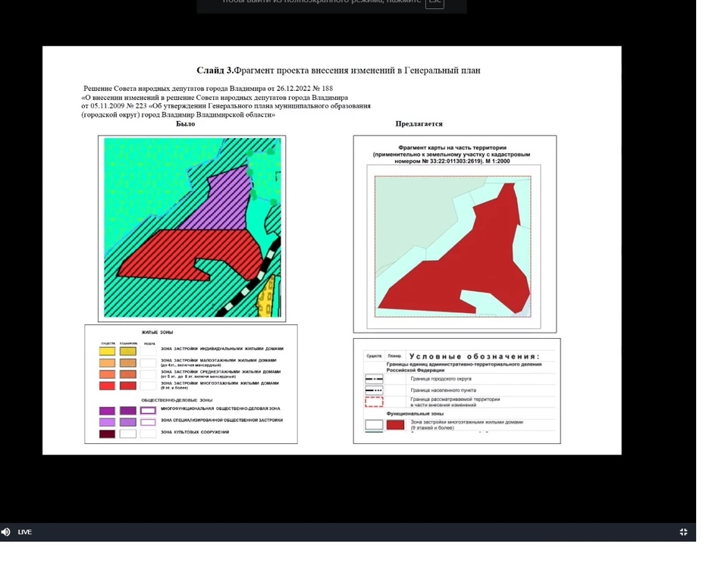Click the 'Условные обозначения' legend title
This screenshot has height=582, width=728.
tap(473, 356)
